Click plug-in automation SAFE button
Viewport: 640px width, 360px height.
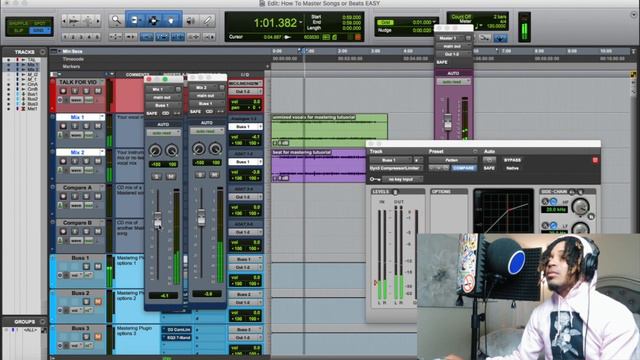pyautogui.click(x=489, y=168)
